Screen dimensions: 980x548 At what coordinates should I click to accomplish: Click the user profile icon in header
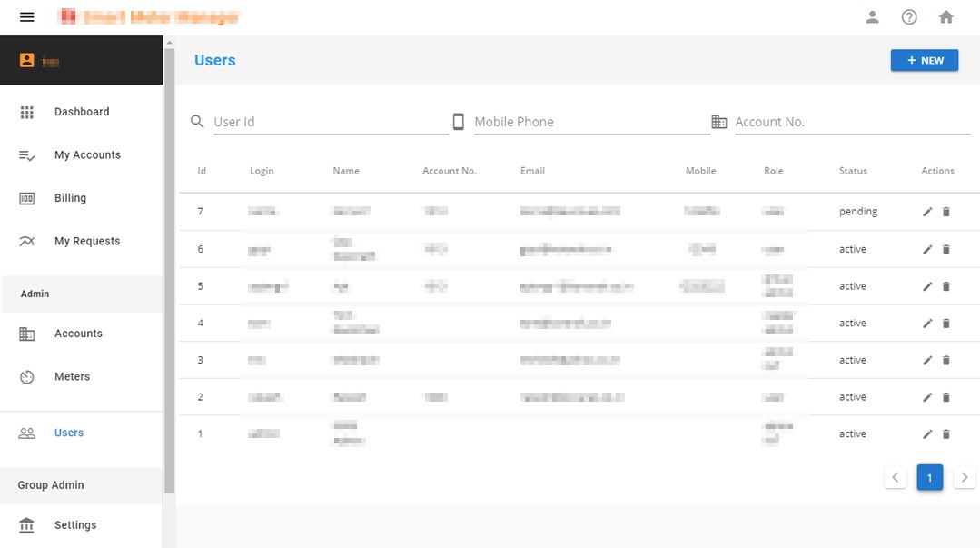872,17
